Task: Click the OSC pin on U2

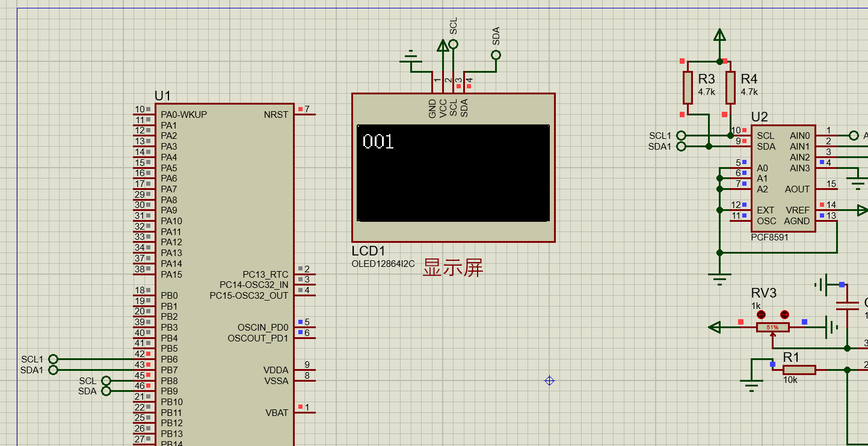Action: pos(766,221)
